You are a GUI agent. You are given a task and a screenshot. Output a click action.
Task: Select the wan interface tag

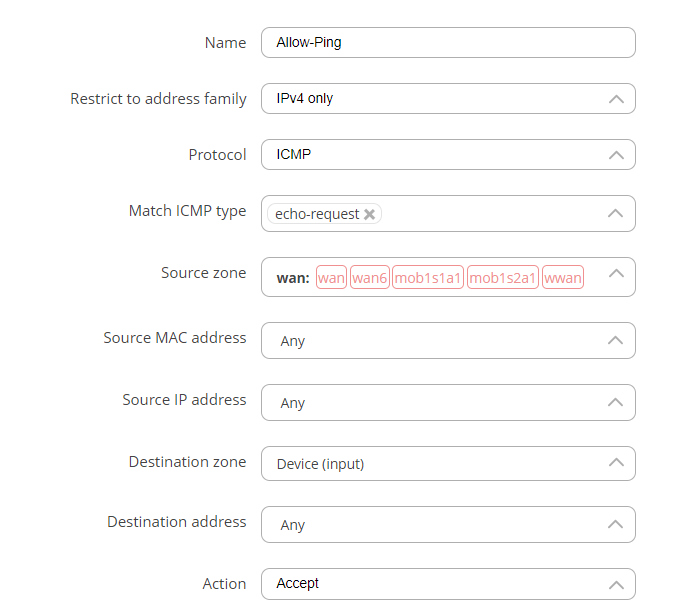[x=331, y=278]
